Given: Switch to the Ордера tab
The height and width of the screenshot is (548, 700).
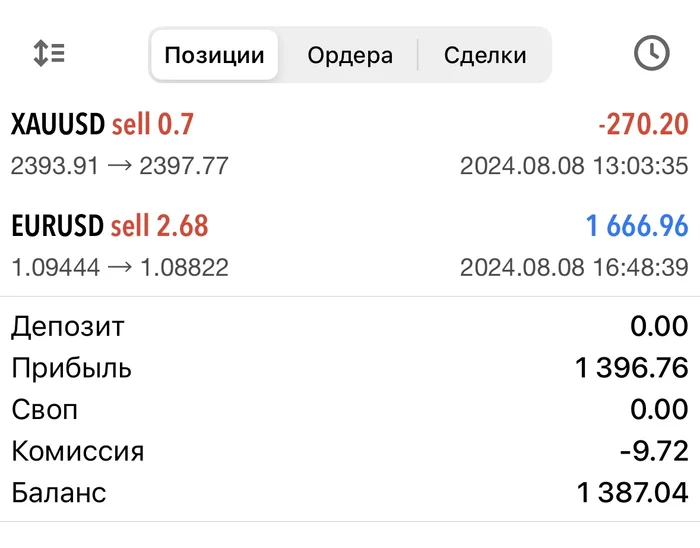Looking at the screenshot, I should pyautogui.click(x=350, y=55).
